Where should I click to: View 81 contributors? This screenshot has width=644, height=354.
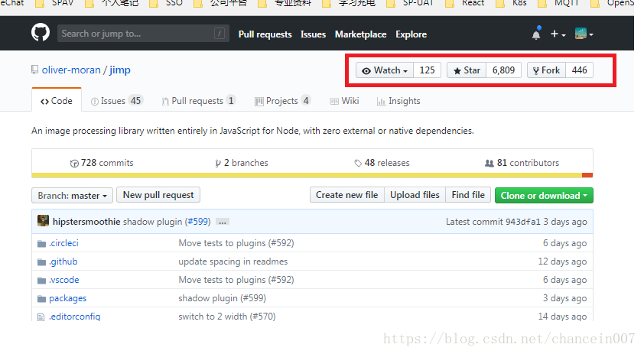click(522, 163)
